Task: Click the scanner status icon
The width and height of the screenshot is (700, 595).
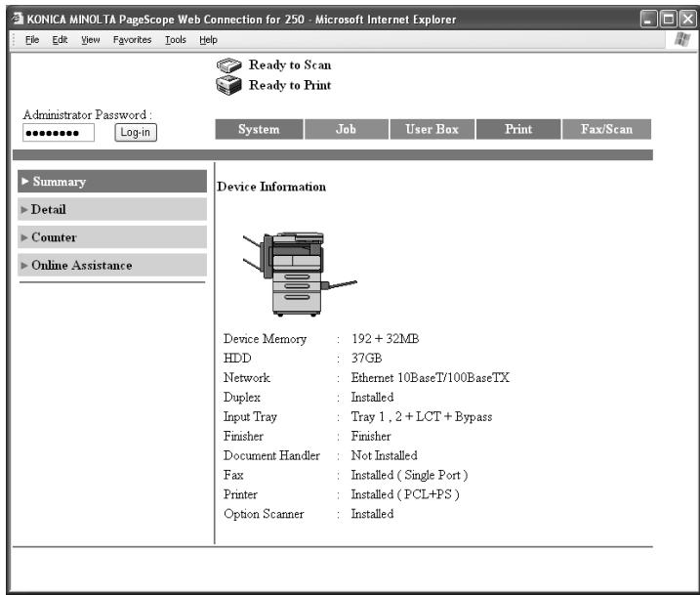Action: (x=229, y=65)
